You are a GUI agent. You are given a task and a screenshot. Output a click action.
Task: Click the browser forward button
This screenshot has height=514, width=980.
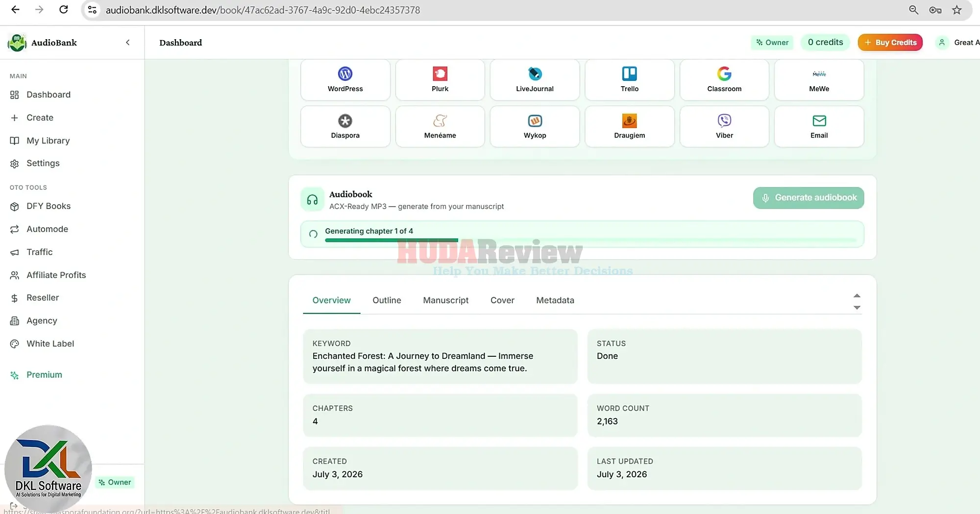[x=39, y=10]
